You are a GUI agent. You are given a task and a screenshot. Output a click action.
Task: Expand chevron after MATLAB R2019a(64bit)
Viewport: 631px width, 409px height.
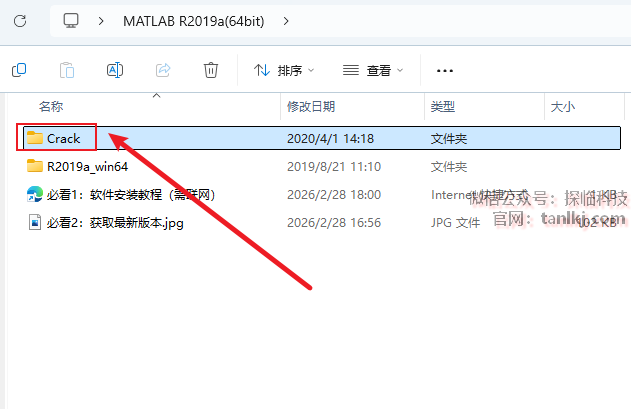[x=286, y=21]
